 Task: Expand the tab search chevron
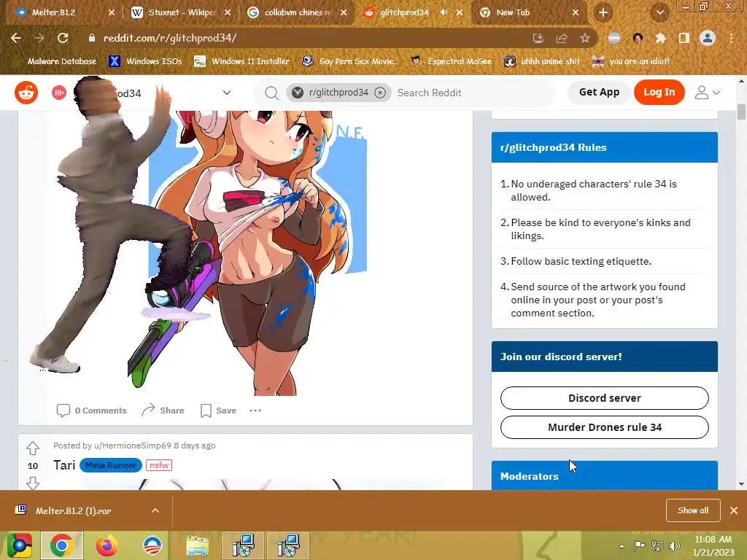pos(659,13)
